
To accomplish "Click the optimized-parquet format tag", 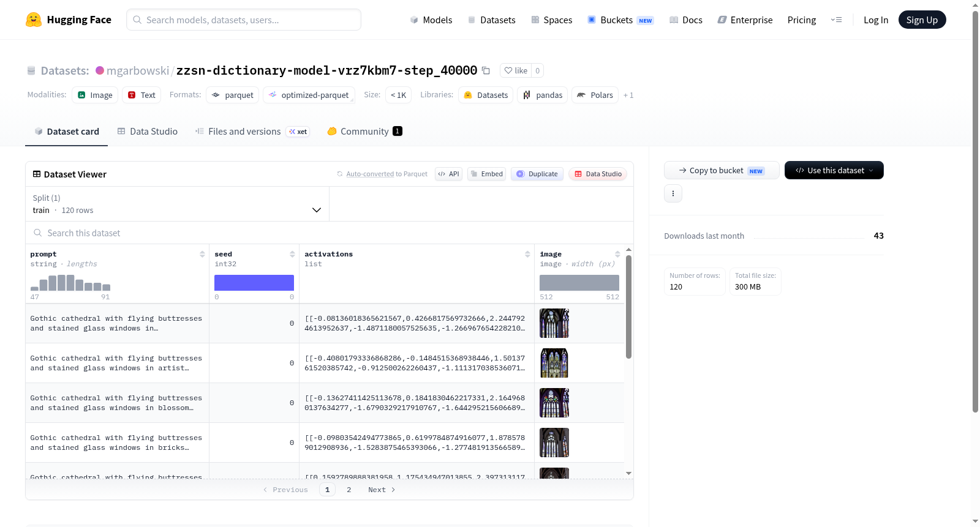I will point(309,95).
